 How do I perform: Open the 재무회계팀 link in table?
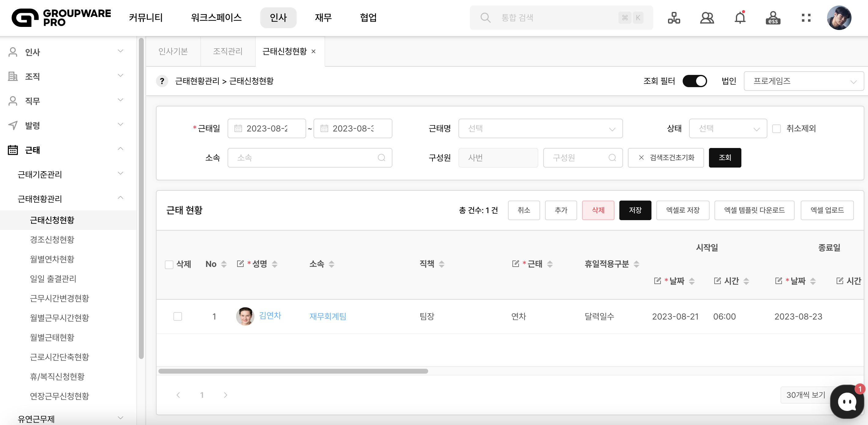tap(328, 316)
